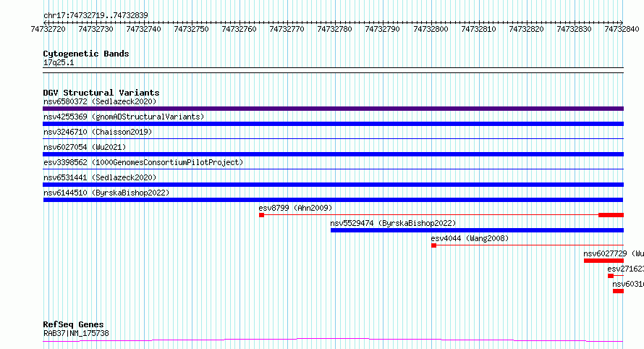
Task: Click the ruler coordinate 74732800
Action: tap(431, 29)
